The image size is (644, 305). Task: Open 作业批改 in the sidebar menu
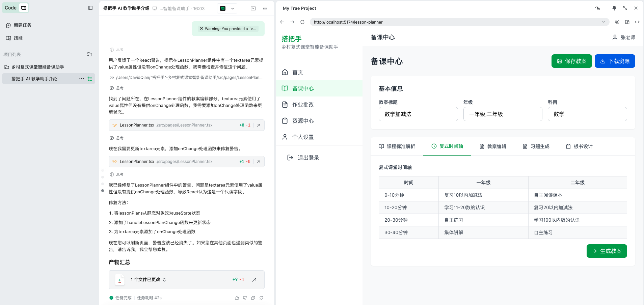[x=303, y=105]
